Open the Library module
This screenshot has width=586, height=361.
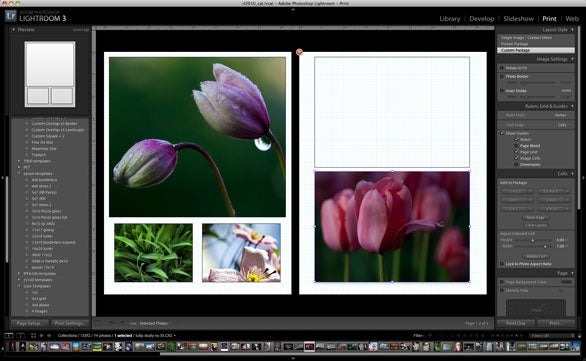tap(450, 19)
